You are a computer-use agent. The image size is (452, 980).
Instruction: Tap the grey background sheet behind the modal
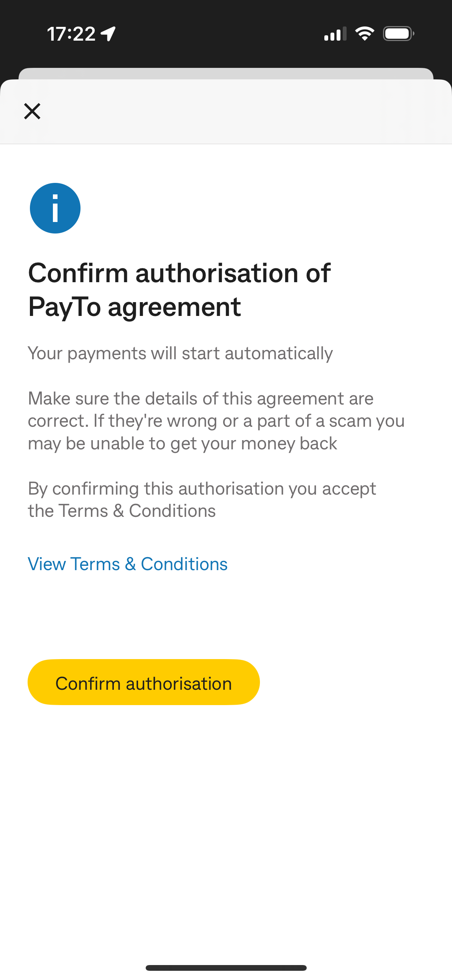(x=226, y=73)
